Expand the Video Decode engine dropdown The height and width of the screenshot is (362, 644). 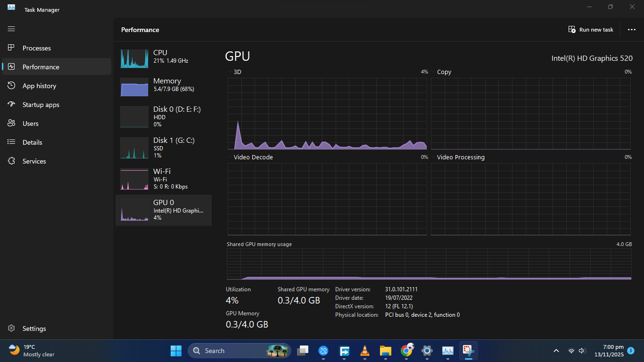pyautogui.click(x=230, y=157)
